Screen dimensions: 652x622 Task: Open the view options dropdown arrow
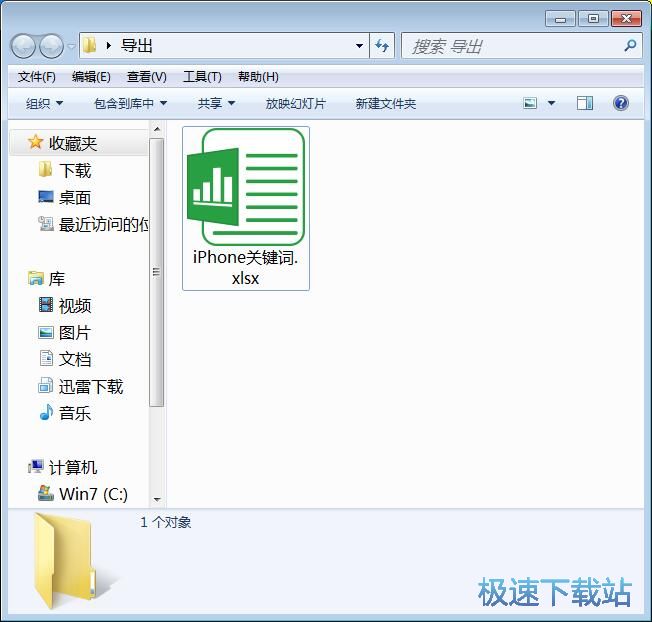pyautogui.click(x=551, y=103)
